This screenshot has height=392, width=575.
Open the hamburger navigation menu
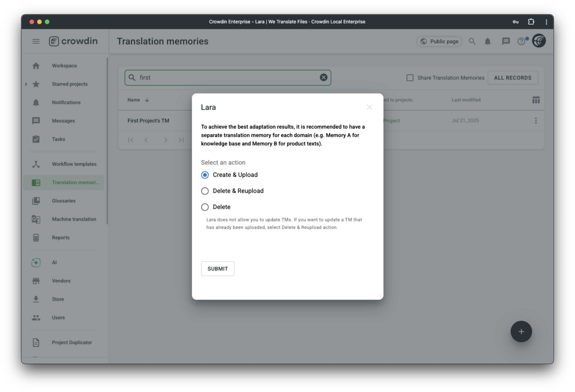click(x=36, y=41)
